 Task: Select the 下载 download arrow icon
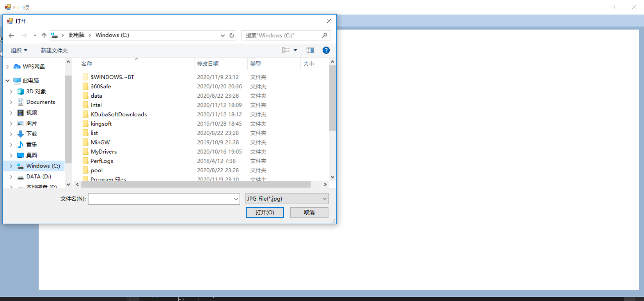21,134
